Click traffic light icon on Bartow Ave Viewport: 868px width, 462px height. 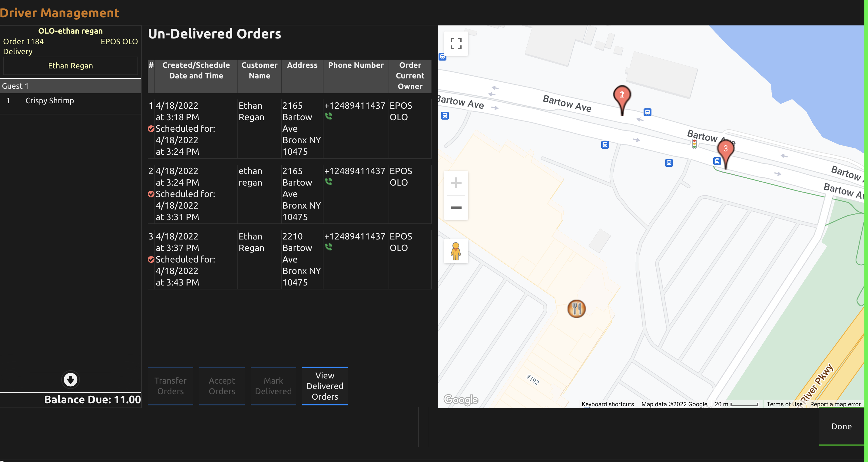point(694,144)
